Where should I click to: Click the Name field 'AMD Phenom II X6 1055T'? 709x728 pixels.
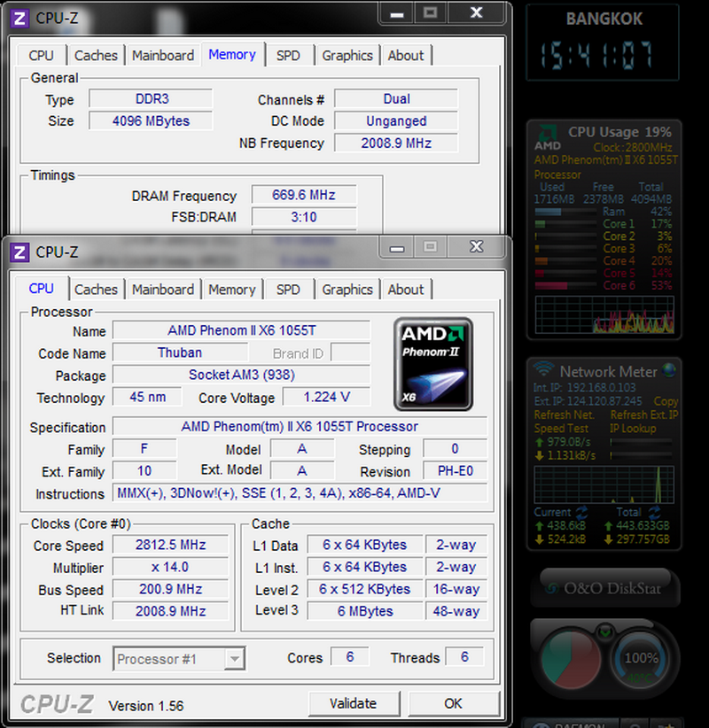tap(242, 330)
